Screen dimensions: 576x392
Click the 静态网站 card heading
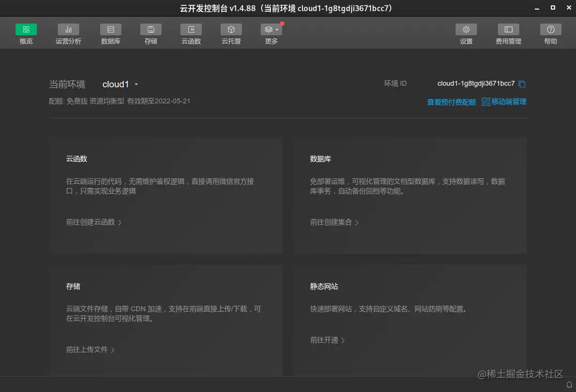(324, 286)
